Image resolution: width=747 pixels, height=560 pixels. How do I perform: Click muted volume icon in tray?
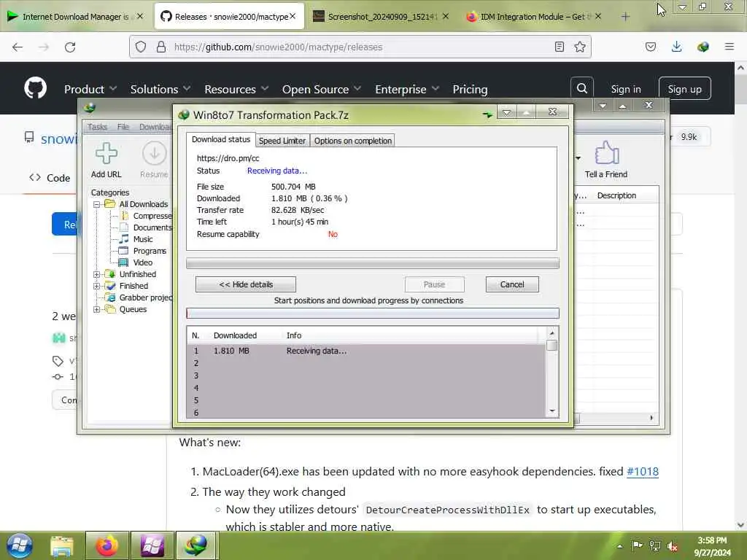pos(672,546)
